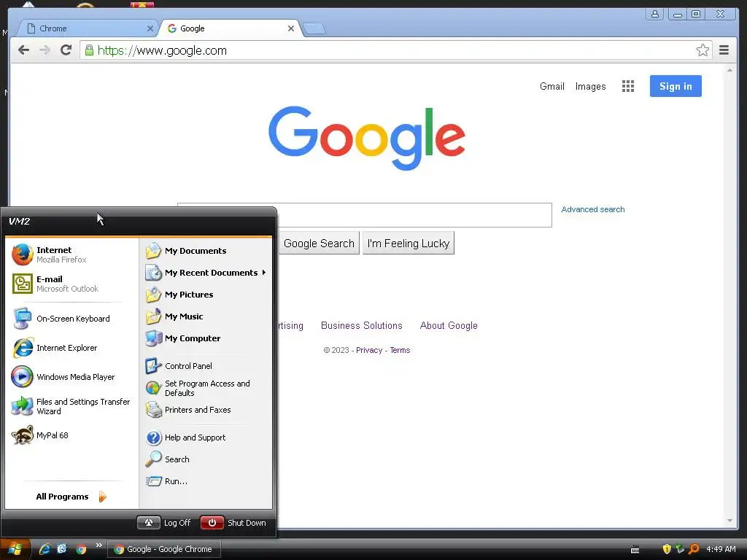Screen dimensions: 747x560
Task: Show hidden quick launch icons chevron
Action: (99, 545)
